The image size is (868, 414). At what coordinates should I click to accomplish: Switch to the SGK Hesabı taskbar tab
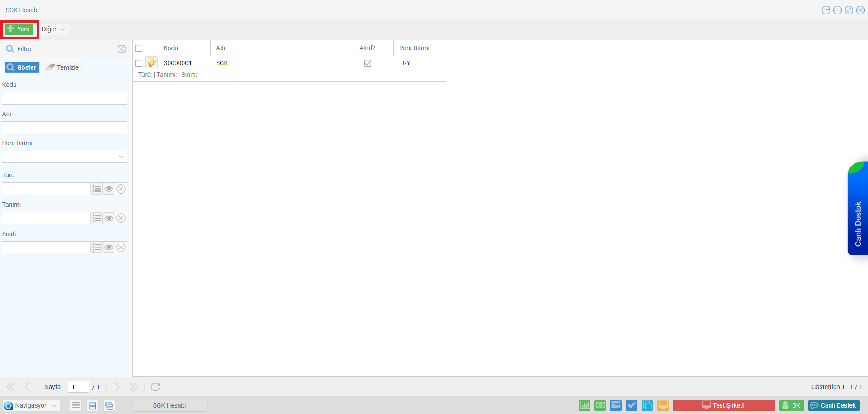(170, 405)
